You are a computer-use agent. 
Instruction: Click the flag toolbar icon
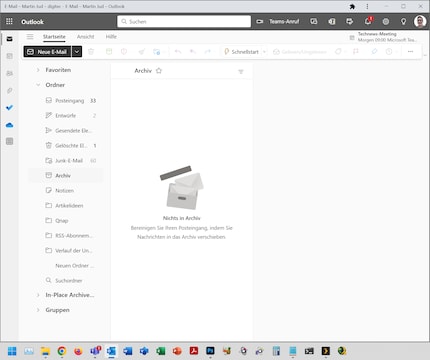point(356,52)
